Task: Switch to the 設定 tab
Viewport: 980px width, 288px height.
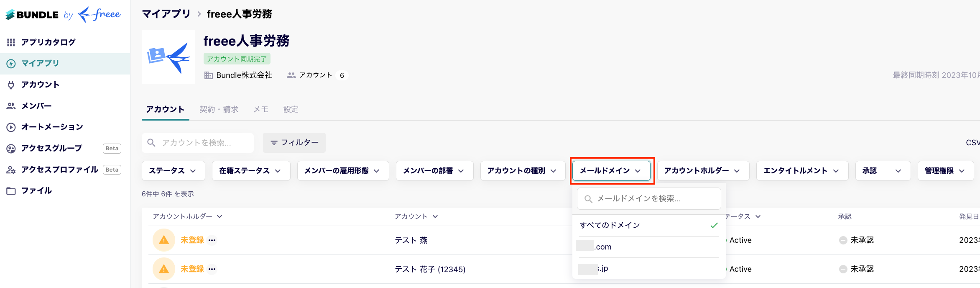Action: (291, 109)
